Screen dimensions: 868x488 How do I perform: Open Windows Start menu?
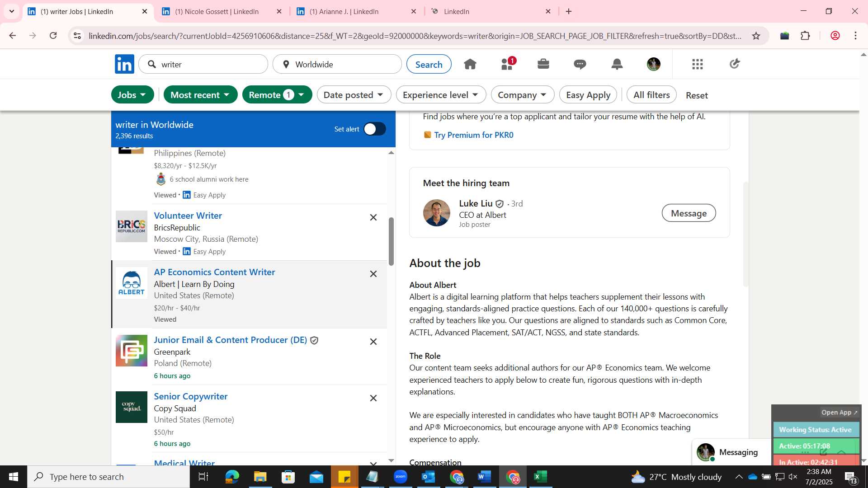click(x=13, y=477)
